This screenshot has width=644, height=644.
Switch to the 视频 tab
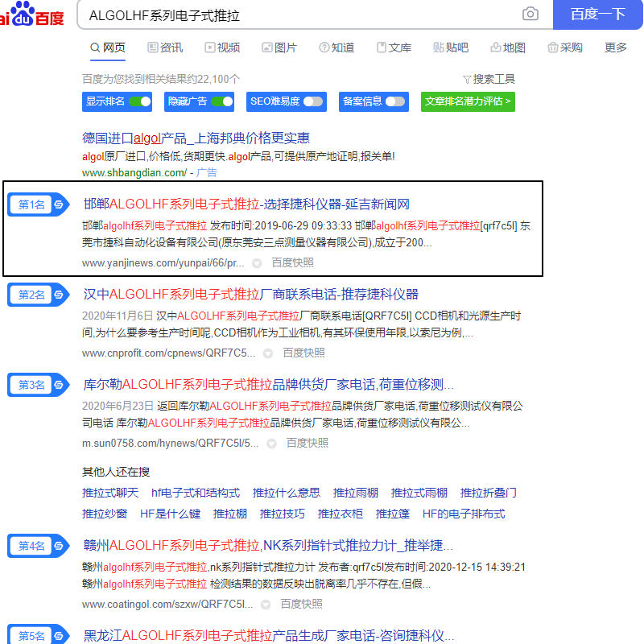pyautogui.click(x=222, y=47)
